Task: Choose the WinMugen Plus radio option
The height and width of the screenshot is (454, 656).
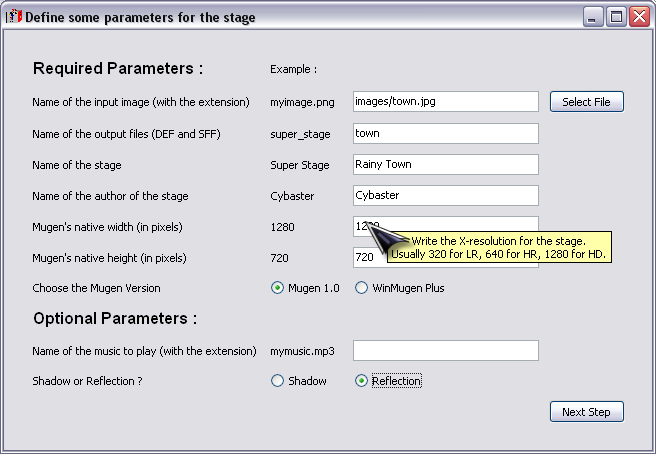Action: [x=362, y=288]
